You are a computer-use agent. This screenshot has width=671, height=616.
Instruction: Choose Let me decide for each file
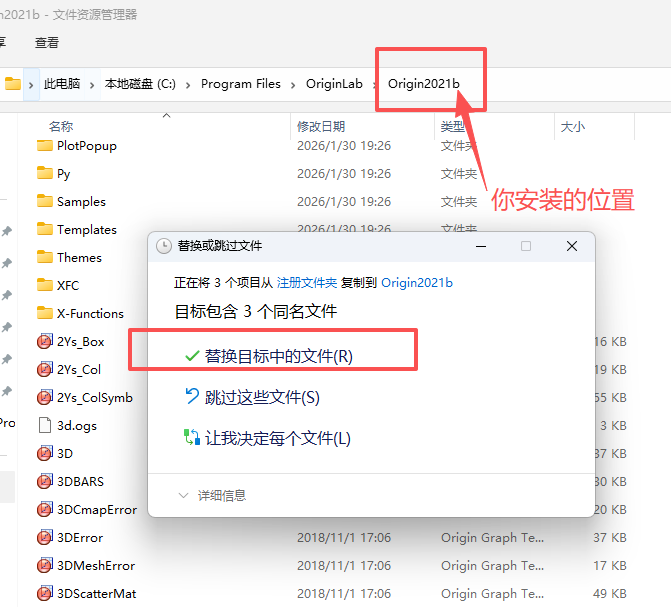268,438
